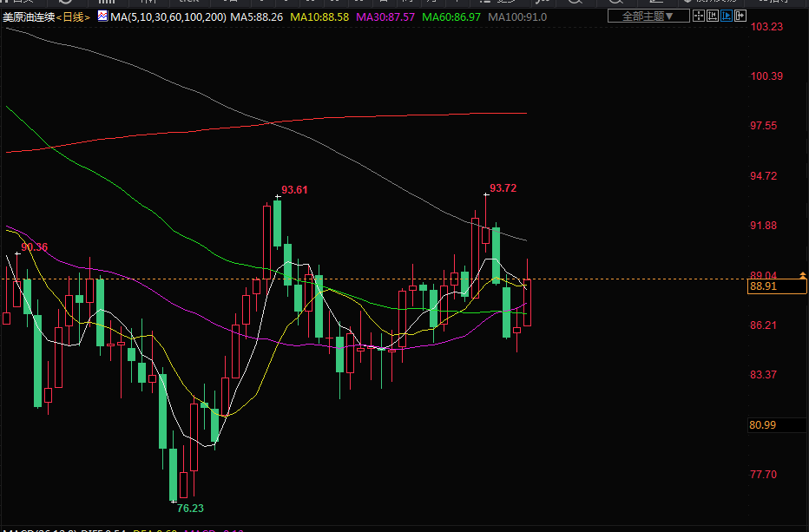This screenshot has width=809, height=532.
Task: Click the 103.23 price axis label
Action: coord(766,27)
